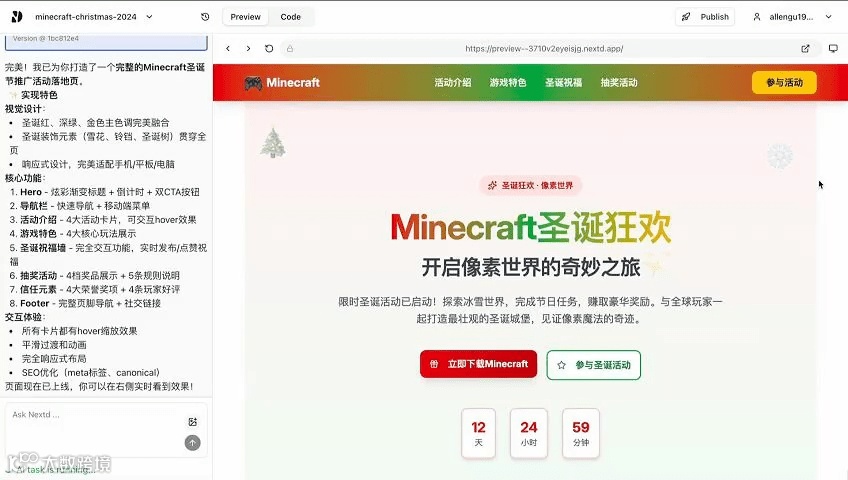Click the Minecraft gamepad logo

253,83
